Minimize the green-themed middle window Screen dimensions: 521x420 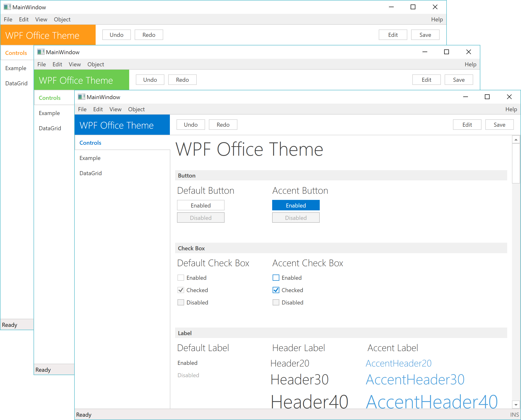[x=425, y=52]
